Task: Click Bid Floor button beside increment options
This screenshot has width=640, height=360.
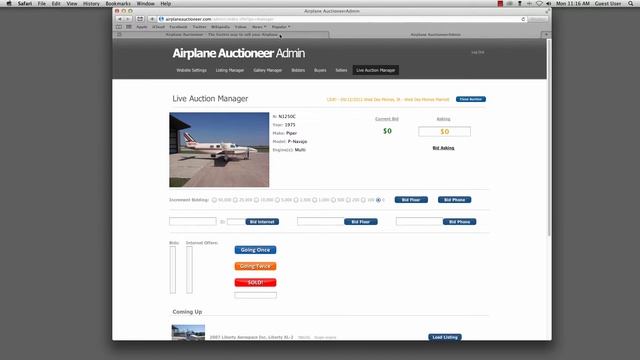Action: [x=411, y=200]
